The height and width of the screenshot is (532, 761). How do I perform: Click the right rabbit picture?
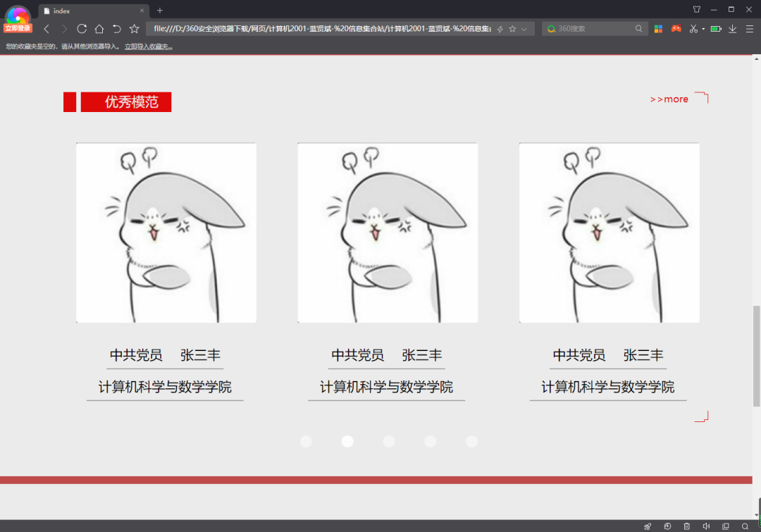609,233
